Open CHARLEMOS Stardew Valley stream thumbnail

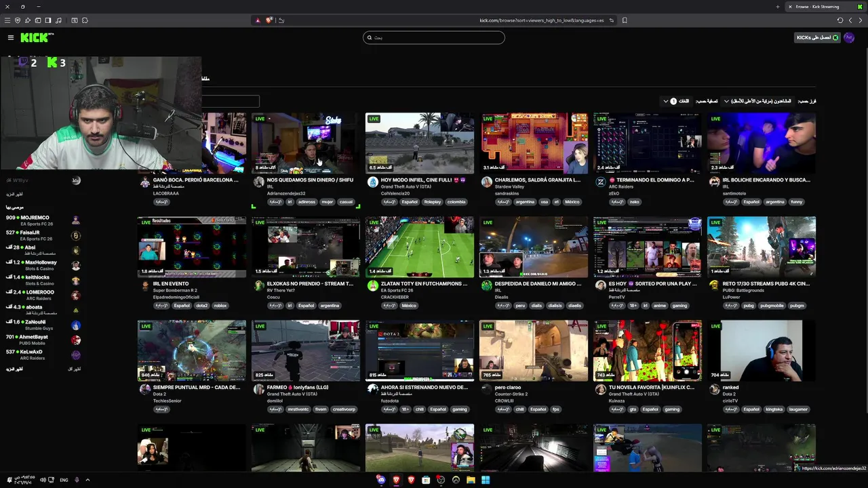(534, 143)
